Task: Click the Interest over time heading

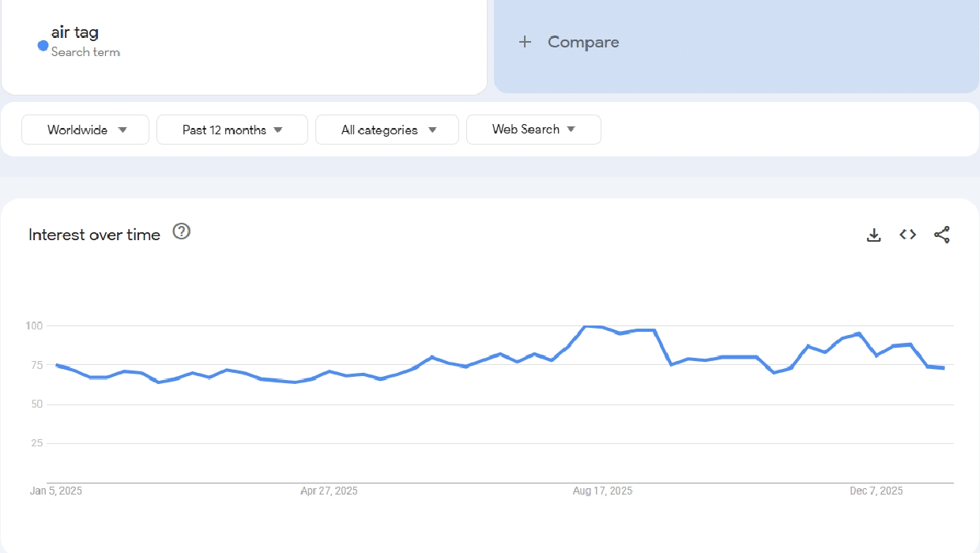Action: (94, 235)
